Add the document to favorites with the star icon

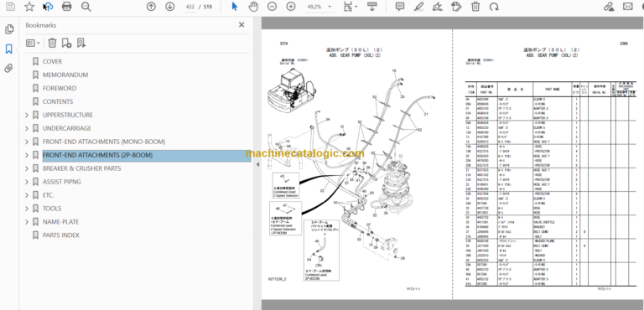(x=29, y=6)
